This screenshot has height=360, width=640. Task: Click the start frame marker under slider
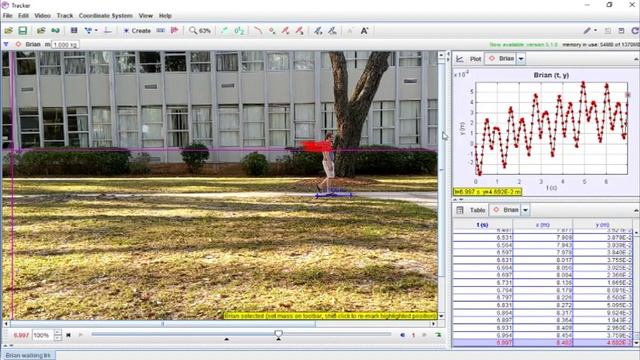[x=227, y=339]
